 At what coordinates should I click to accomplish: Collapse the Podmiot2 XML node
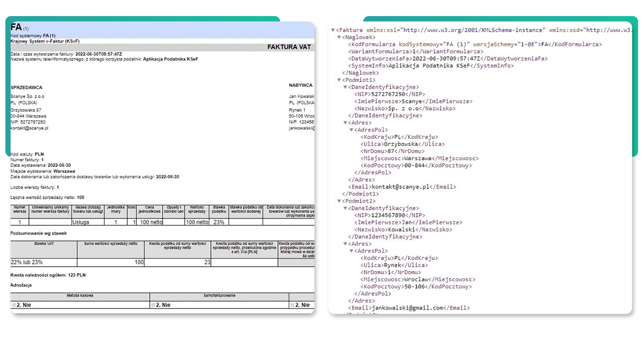point(338,201)
